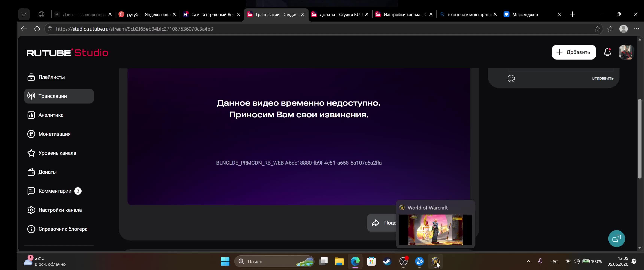Screen dimensions: 644x270
Task: Open clock and date 12:05
Action: pyautogui.click(x=618, y=261)
